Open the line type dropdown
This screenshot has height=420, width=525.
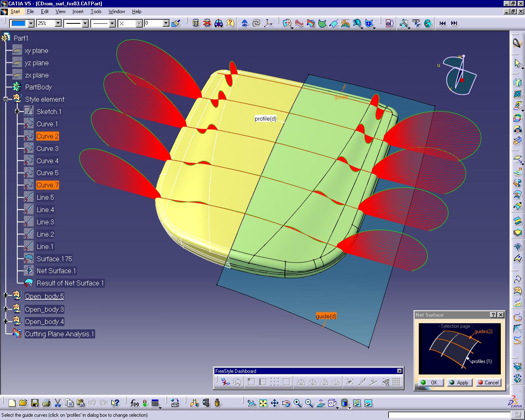coord(112,24)
